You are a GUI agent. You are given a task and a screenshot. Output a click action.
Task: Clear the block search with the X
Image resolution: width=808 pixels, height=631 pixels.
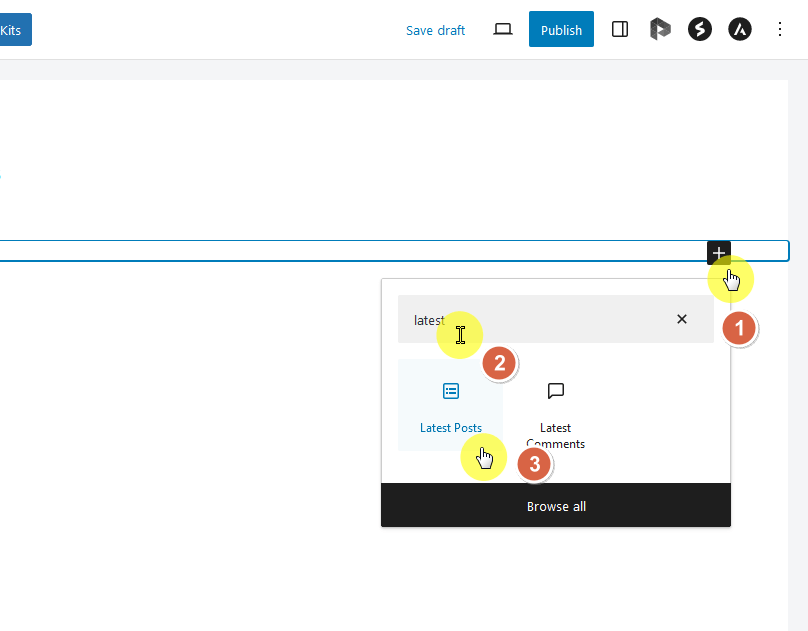pos(682,319)
